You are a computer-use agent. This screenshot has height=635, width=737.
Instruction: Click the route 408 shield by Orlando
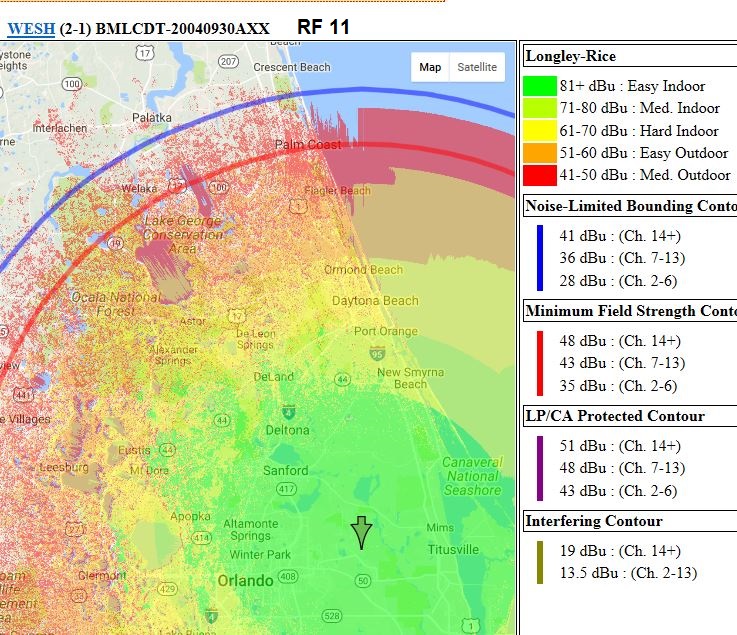coord(288,577)
